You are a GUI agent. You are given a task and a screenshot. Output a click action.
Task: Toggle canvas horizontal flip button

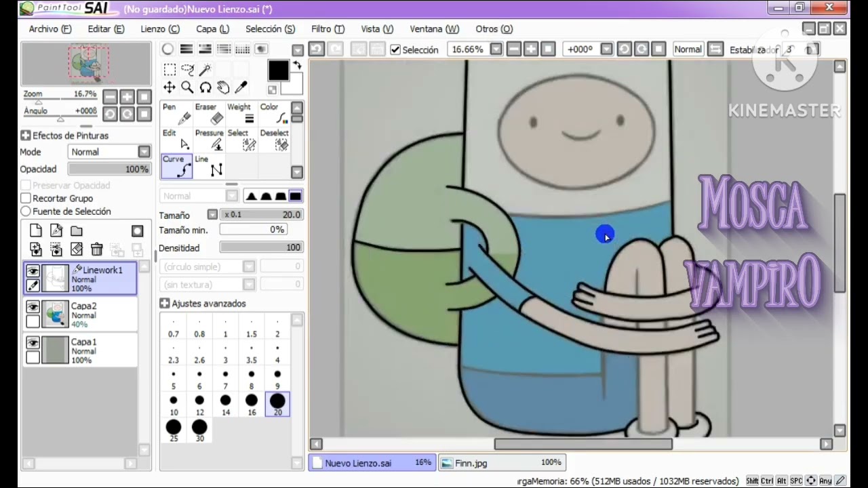click(715, 49)
